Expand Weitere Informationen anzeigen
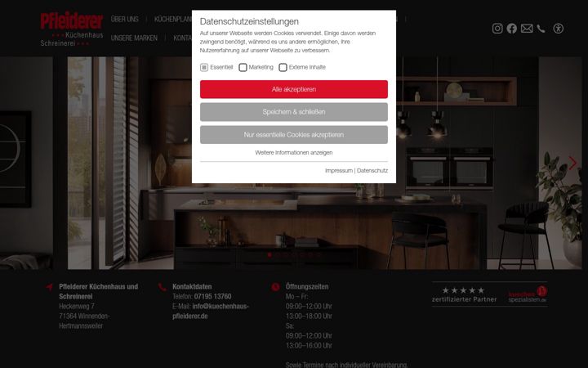The width and height of the screenshot is (588, 368). click(294, 152)
